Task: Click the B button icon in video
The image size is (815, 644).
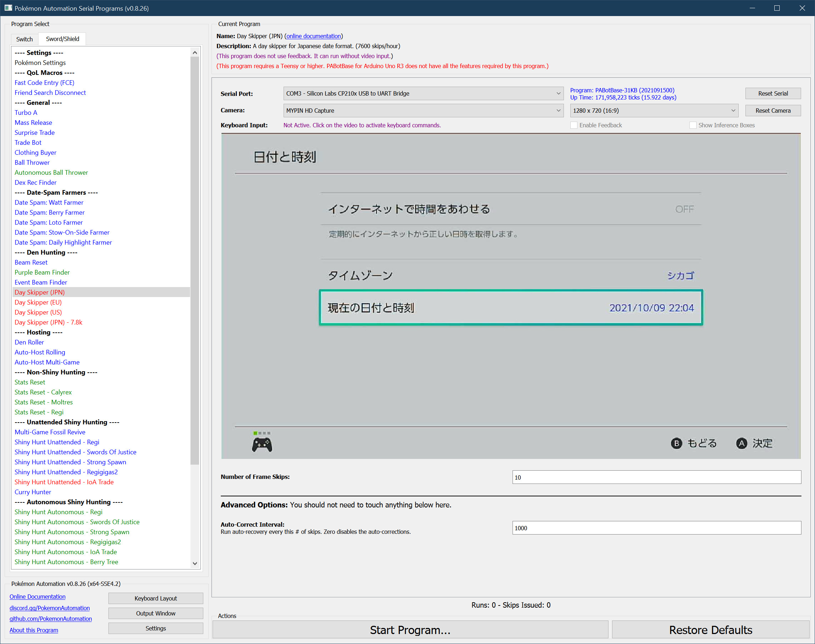Action: (676, 443)
